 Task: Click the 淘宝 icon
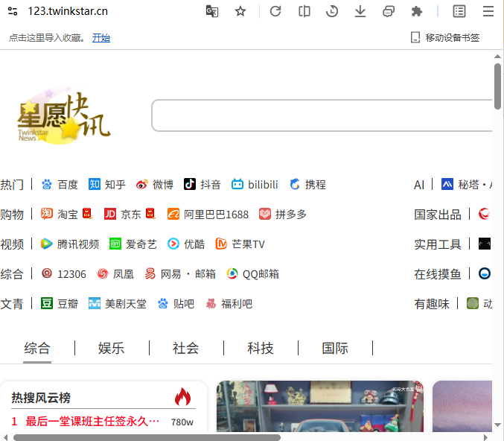coord(47,214)
